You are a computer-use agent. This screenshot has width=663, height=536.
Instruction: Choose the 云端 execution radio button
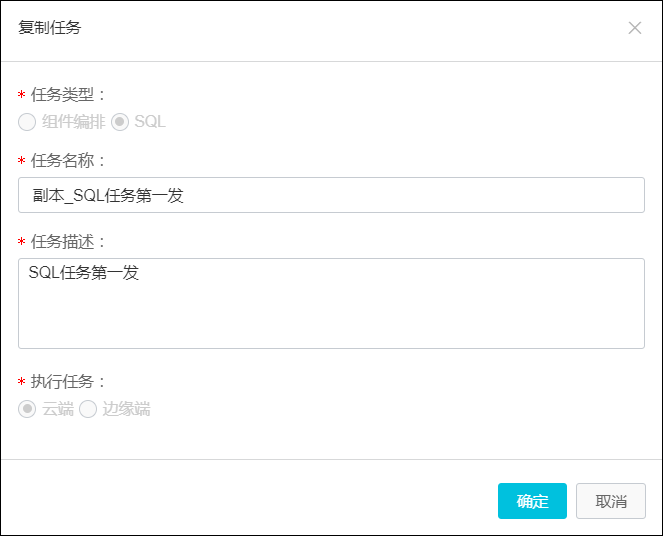[27, 409]
